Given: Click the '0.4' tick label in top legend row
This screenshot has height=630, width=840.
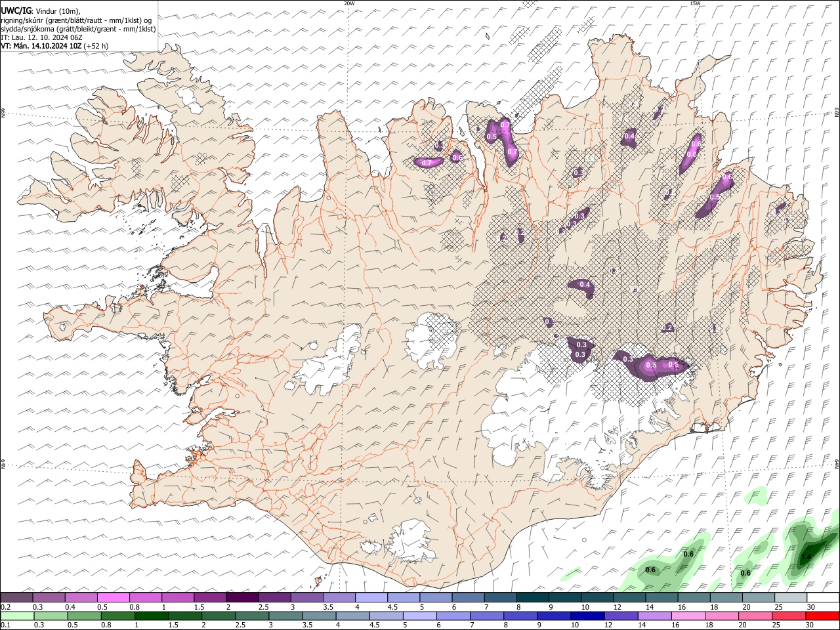Looking at the screenshot, I should coord(70,607).
